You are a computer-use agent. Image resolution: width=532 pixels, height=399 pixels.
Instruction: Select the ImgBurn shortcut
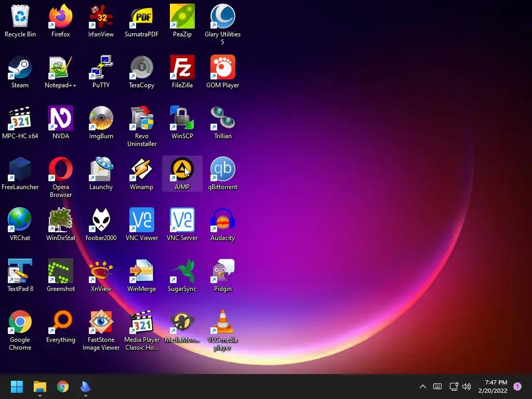pos(101,118)
